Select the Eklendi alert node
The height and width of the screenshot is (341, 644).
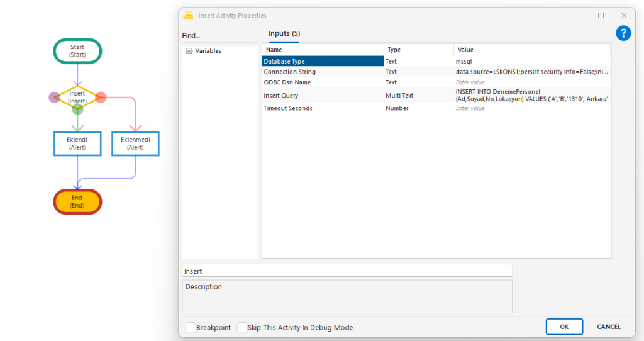77,143
